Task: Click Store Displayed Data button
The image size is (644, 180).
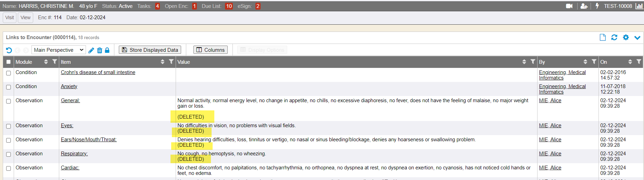Action: [x=150, y=50]
